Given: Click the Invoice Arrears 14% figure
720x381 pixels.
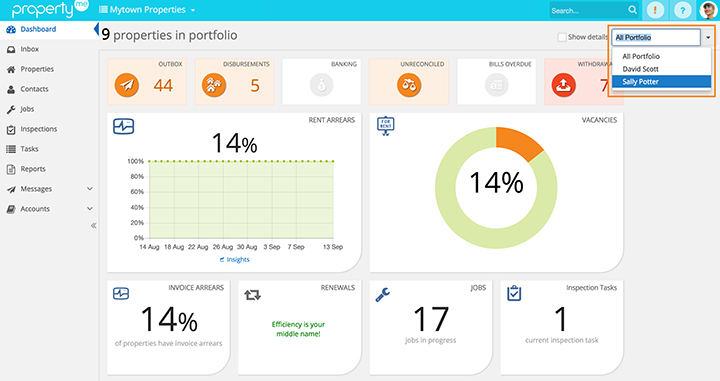Looking at the screenshot, I should tap(169, 319).
